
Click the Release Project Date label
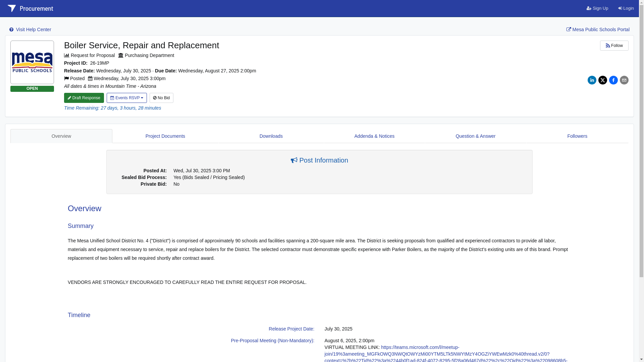click(x=291, y=329)
